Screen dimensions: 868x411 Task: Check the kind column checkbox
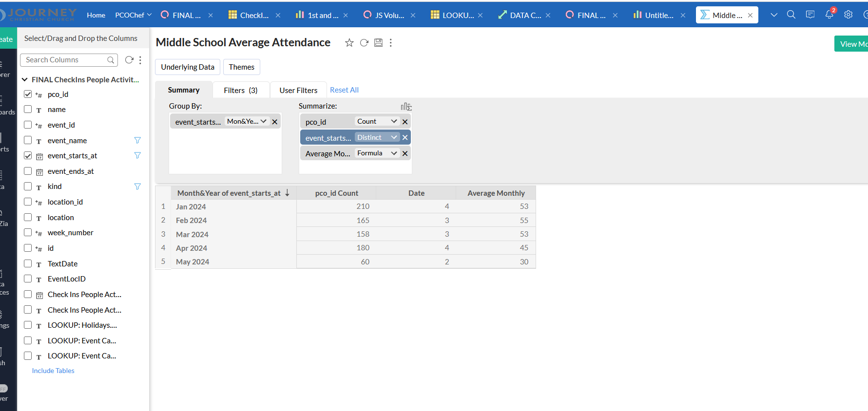(28, 186)
